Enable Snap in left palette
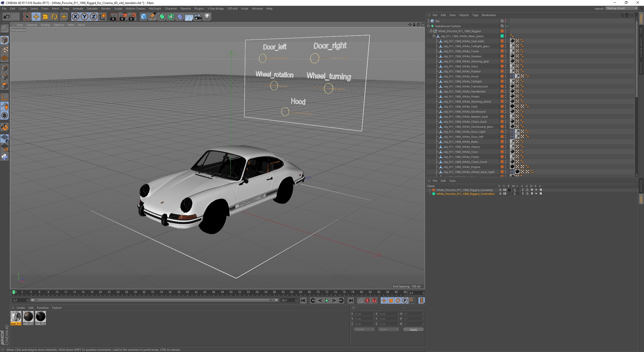 point(5,127)
